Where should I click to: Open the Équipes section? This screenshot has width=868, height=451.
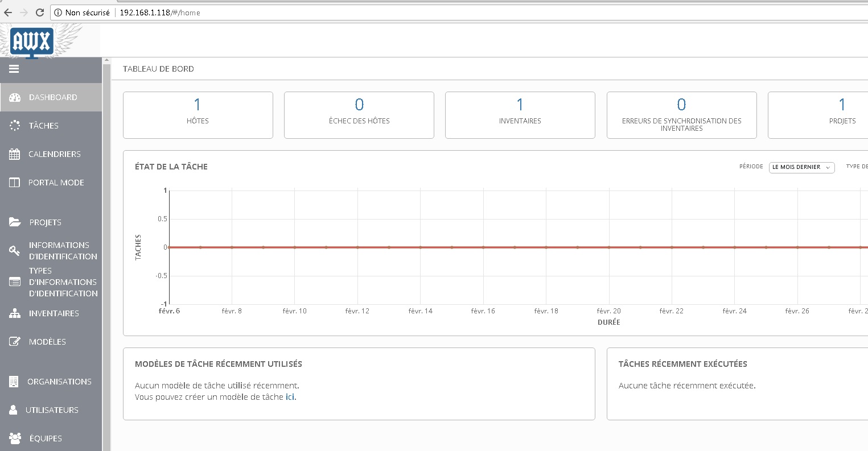tap(46, 438)
